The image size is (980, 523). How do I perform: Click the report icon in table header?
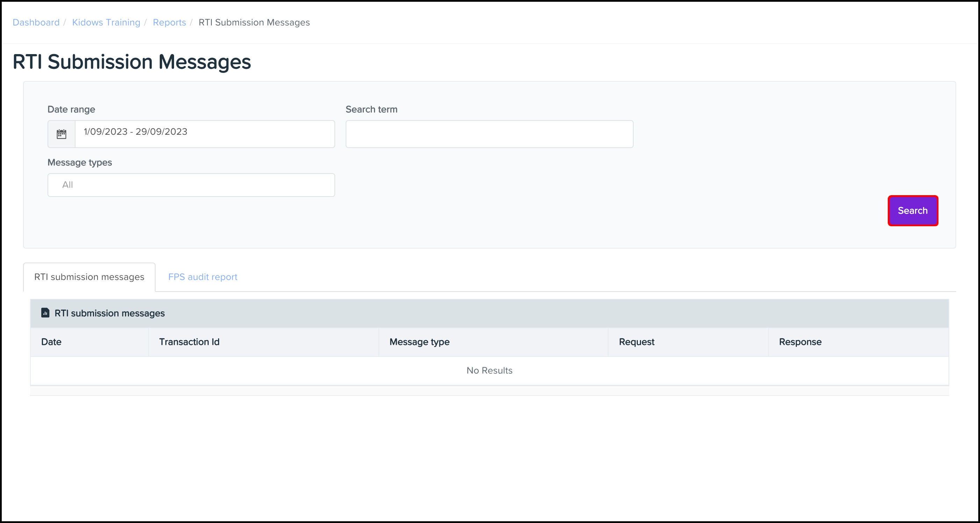[45, 313]
